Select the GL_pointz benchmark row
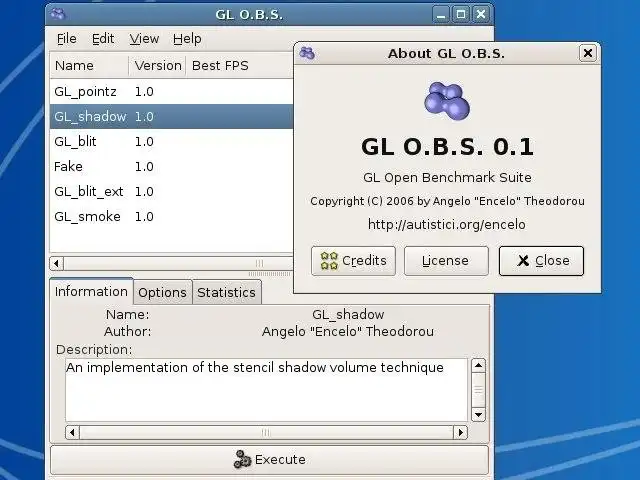Screen dimensions: 640x480 coord(171,91)
